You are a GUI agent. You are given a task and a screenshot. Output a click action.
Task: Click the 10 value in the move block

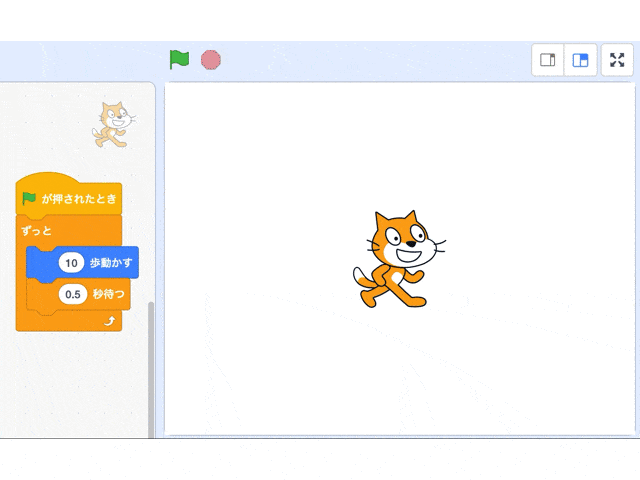coord(71,263)
